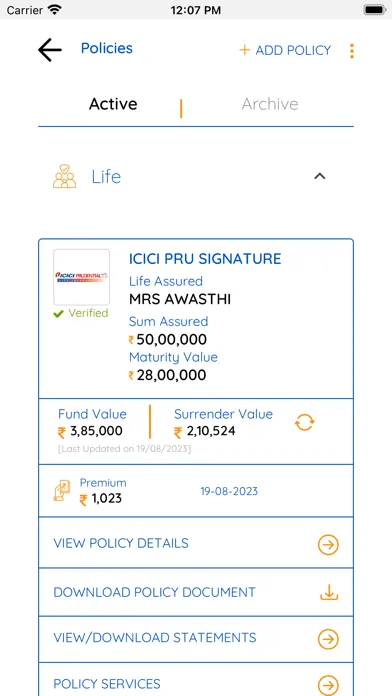Click the ICICI Pru Signature policy title
The width and height of the screenshot is (392, 696).
tap(205, 259)
